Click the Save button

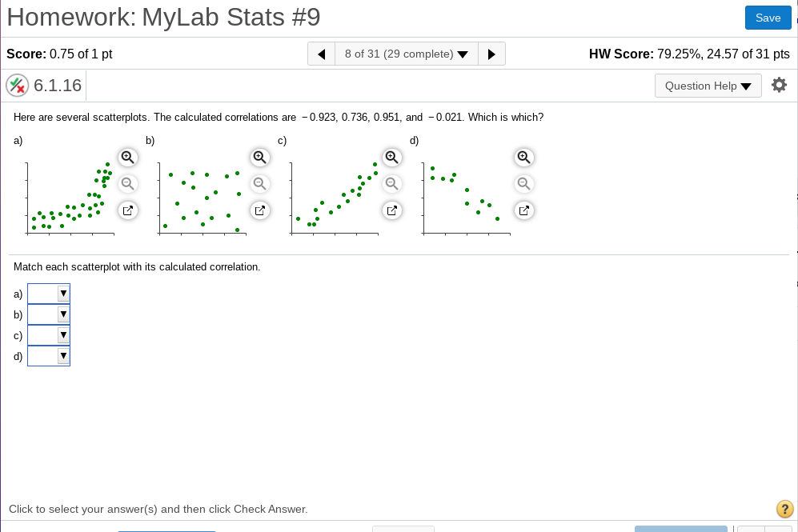click(x=768, y=17)
